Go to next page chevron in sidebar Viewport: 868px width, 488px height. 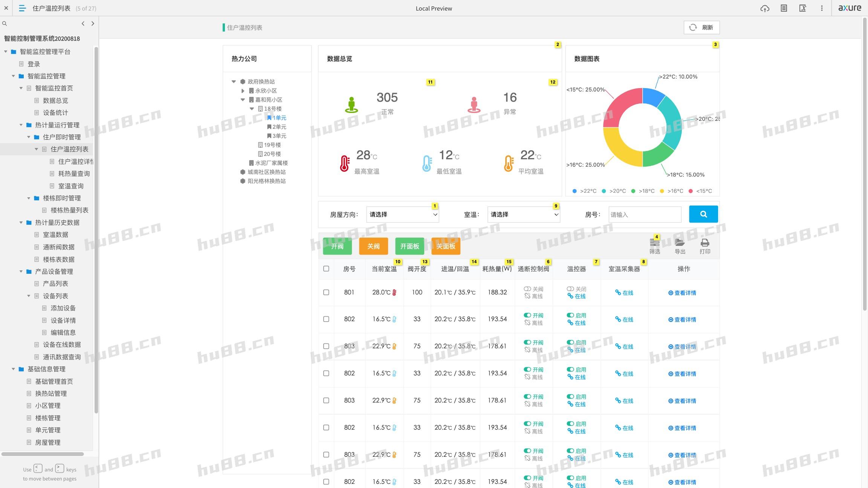[93, 23]
